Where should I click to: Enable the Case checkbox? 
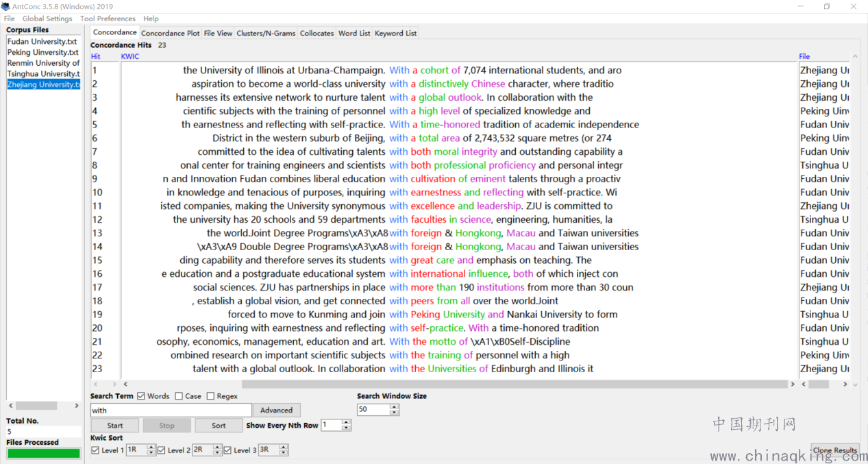point(179,396)
